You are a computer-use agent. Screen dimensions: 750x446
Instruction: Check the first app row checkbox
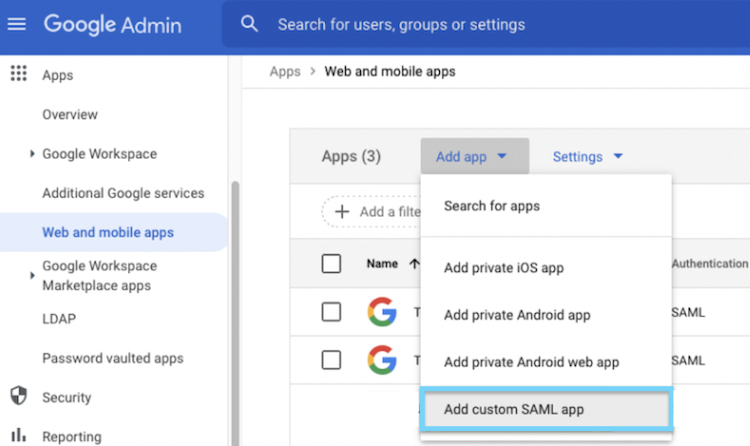click(x=331, y=312)
